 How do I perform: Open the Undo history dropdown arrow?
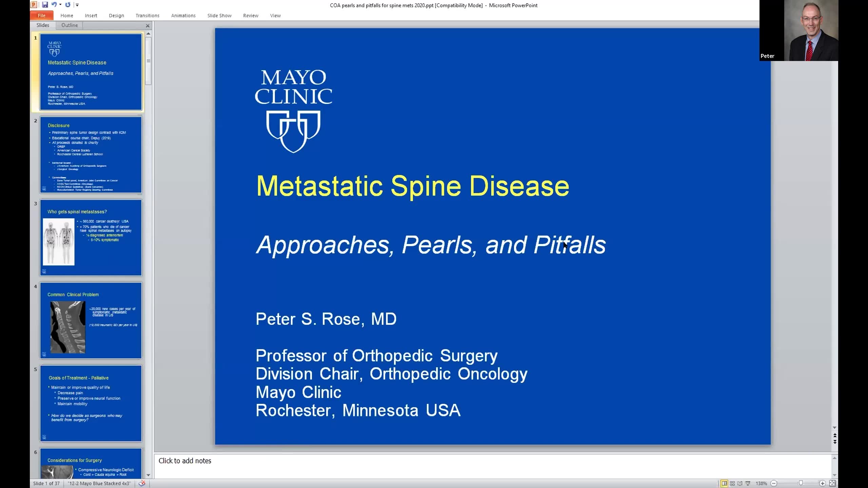pos(60,5)
